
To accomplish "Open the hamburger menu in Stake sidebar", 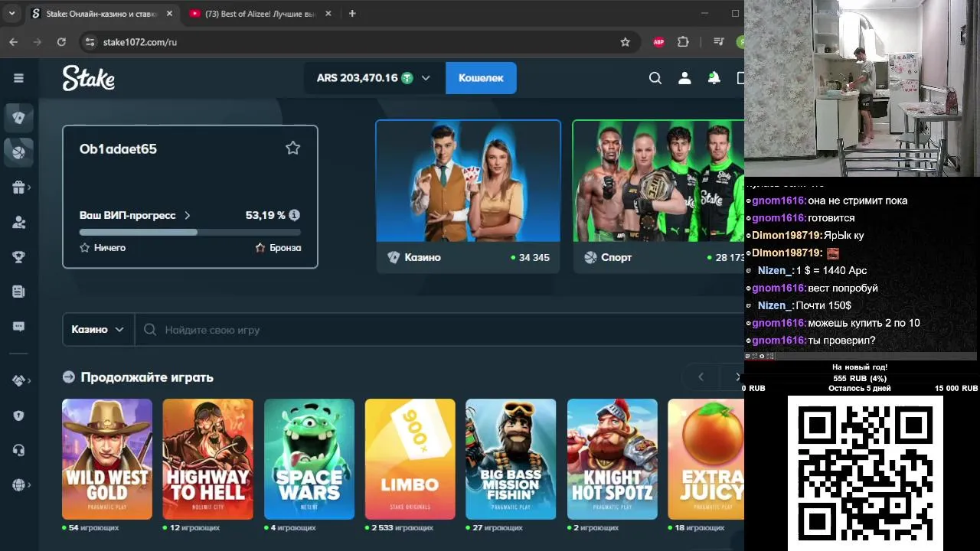I will point(18,78).
